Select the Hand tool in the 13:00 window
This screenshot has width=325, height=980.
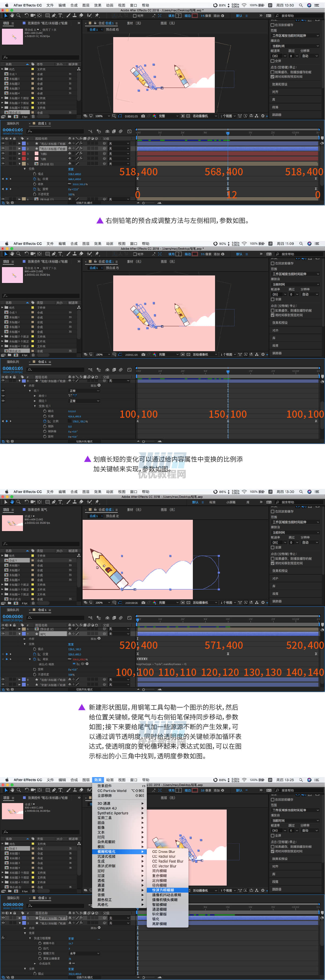(x=12, y=502)
